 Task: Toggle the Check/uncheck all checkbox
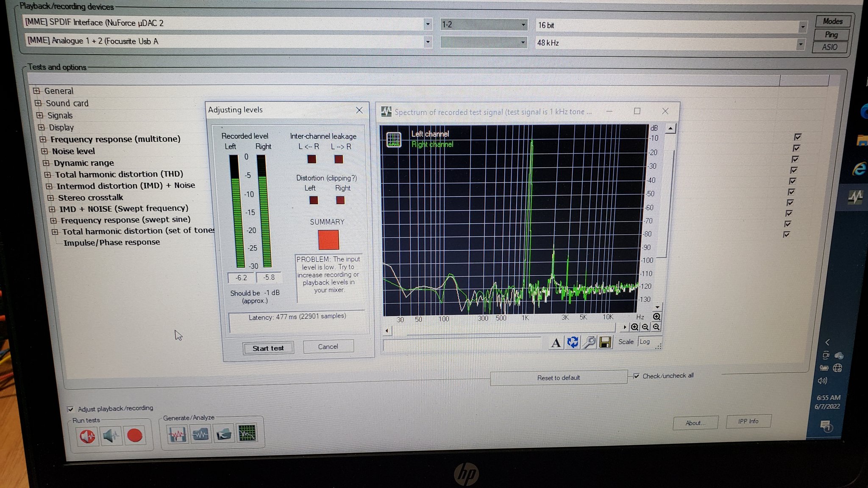coord(636,376)
